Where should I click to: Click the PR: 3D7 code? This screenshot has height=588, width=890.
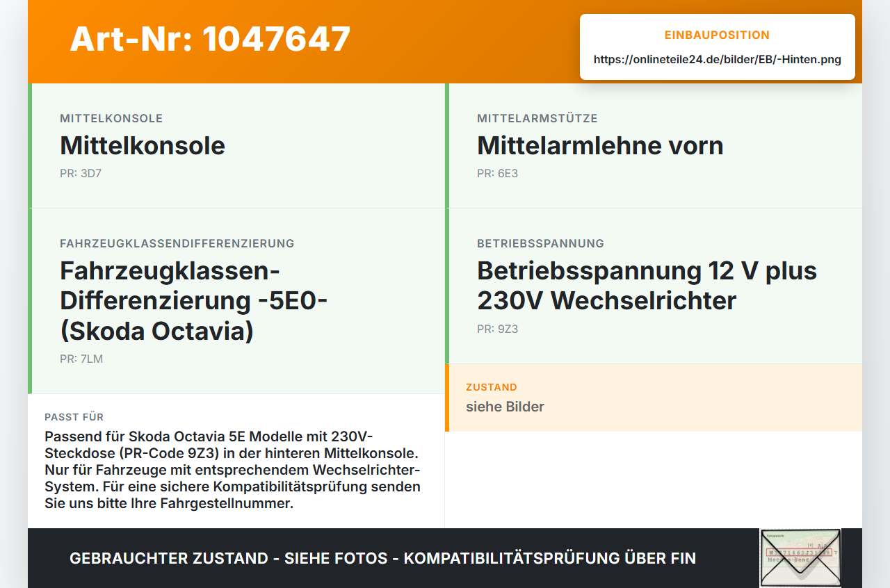pos(81,173)
